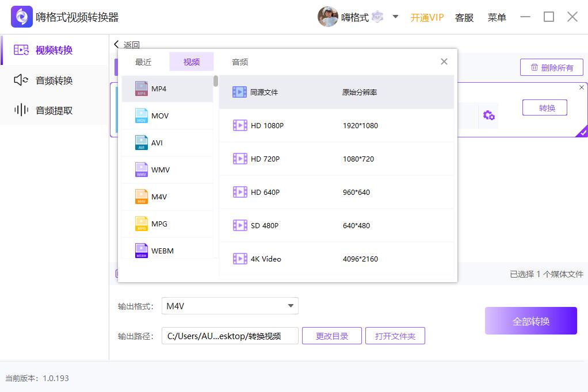Click the gear settings icon on the file entry
Screen dimensions: 588x392
[488, 115]
